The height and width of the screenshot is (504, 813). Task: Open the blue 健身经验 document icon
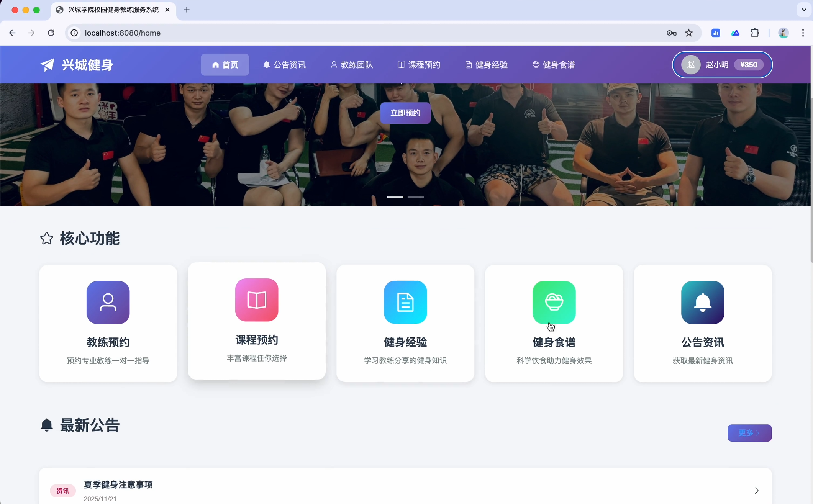(x=405, y=302)
